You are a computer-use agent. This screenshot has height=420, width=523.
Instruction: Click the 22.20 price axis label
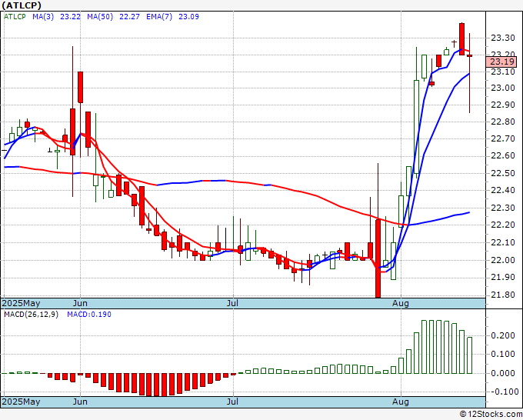click(503, 225)
